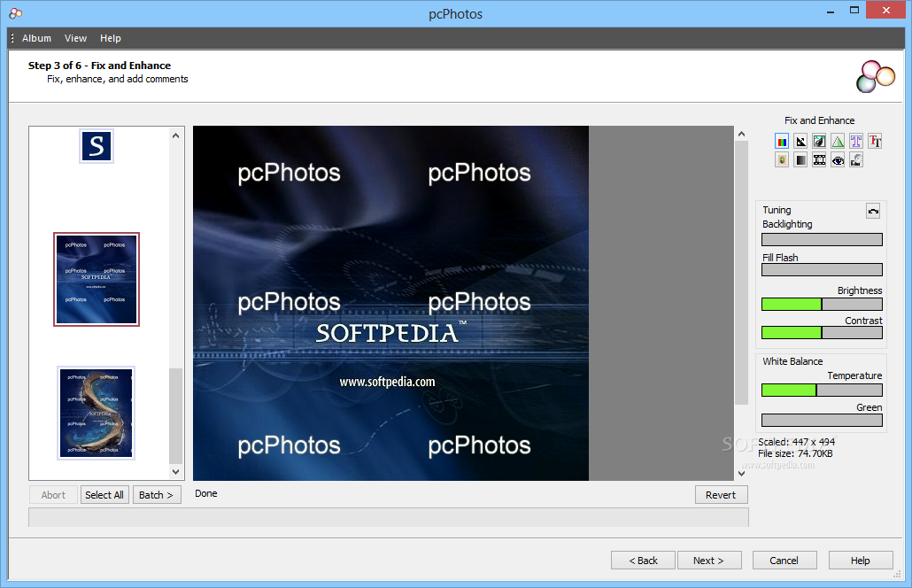Click the Cancel button

click(784, 561)
